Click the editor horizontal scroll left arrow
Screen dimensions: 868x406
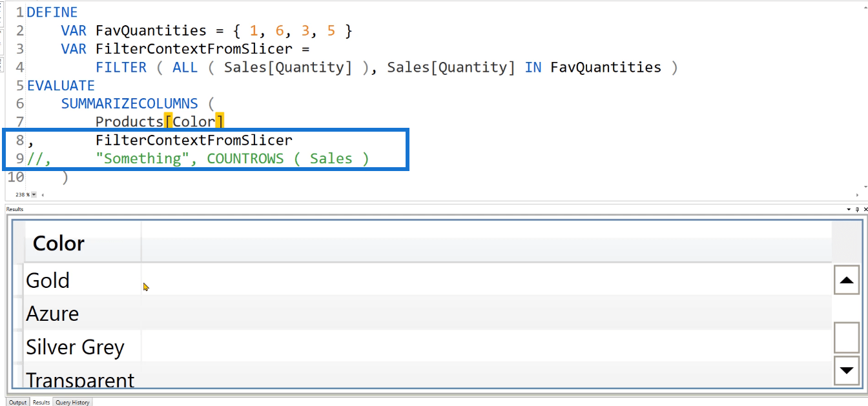[x=43, y=194]
